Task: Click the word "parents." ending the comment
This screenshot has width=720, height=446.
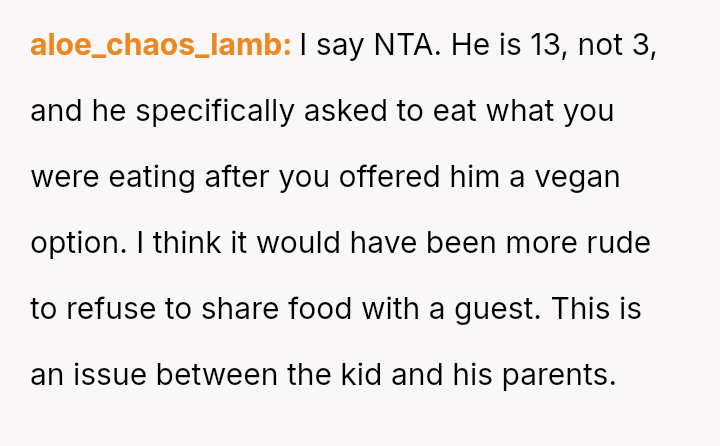Action: click(559, 376)
